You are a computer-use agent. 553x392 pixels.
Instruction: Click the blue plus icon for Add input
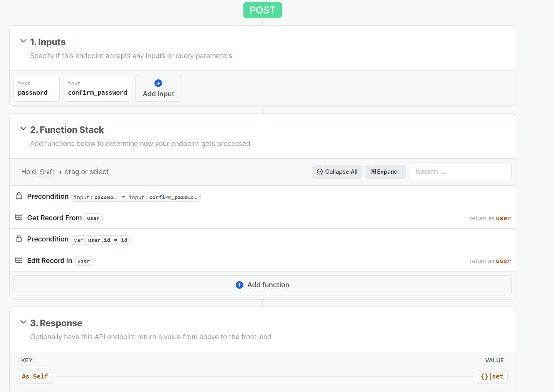pos(158,83)
